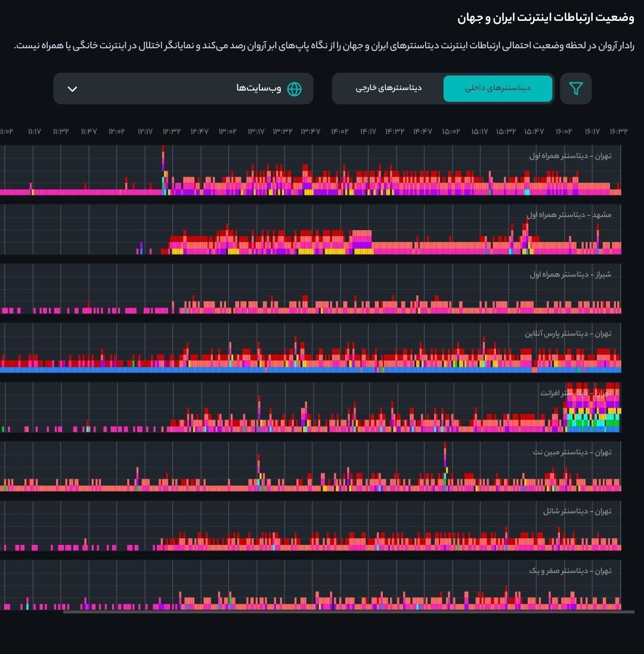Click the ۱۲:۳۲ time marker

point(172,131)
